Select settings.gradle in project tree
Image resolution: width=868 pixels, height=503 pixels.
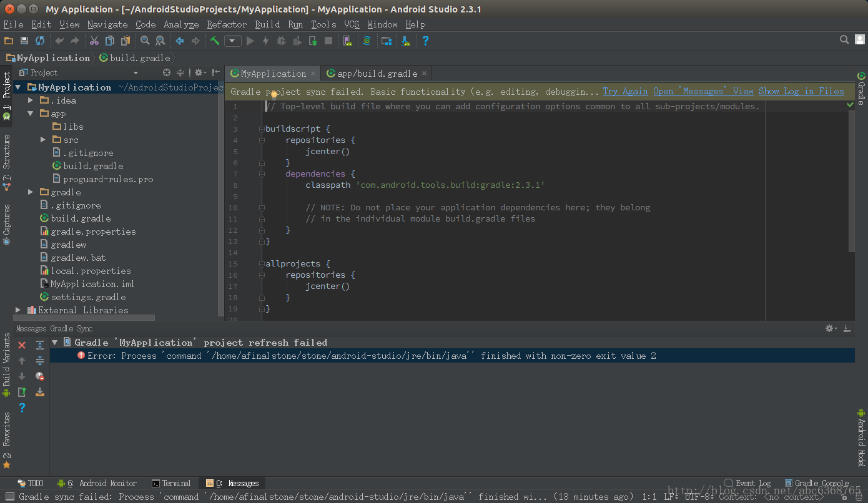coord(88,297)
